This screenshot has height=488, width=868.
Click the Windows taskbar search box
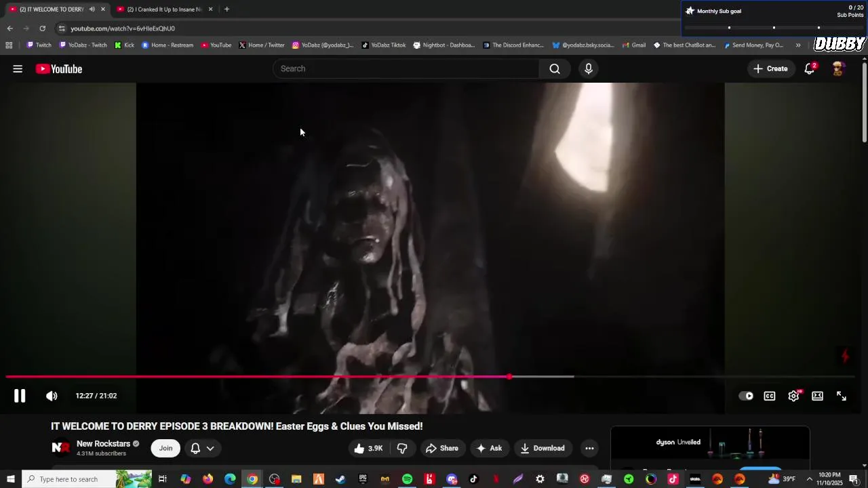(87, 479)
